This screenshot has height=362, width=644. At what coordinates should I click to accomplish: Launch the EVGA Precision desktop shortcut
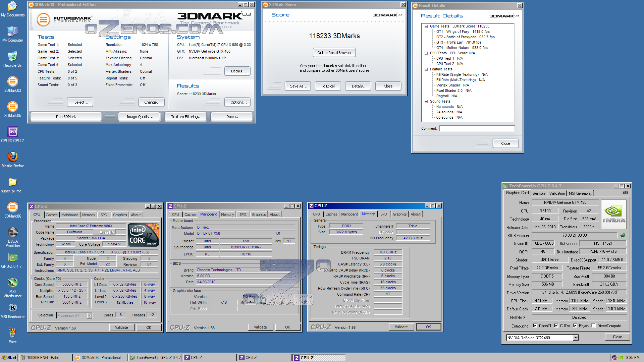[12, 237]
